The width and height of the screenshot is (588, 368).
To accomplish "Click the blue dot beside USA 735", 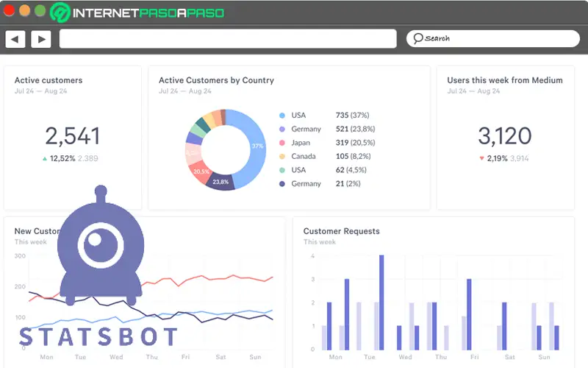I will tap(282, 116).
